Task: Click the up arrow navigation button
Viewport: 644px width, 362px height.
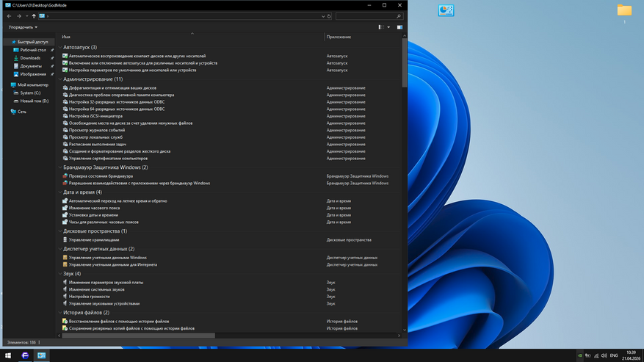Action: pos(33,16)
